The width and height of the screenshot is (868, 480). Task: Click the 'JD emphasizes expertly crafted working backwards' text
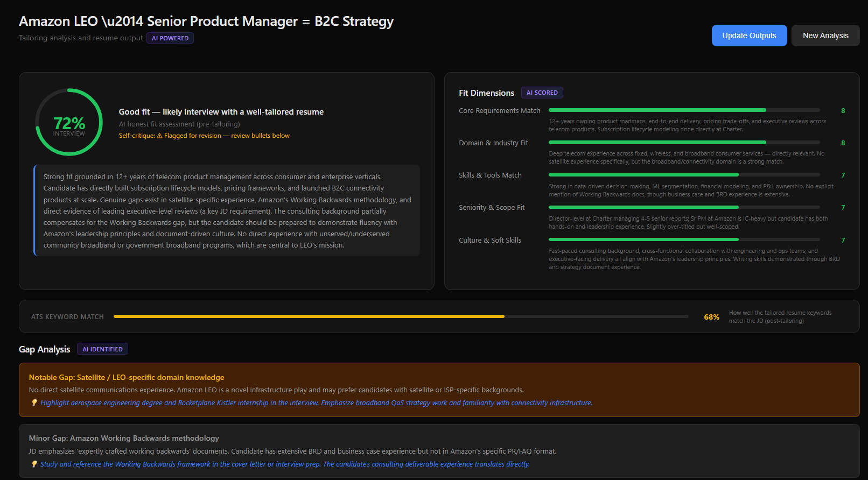pos(292,451)
